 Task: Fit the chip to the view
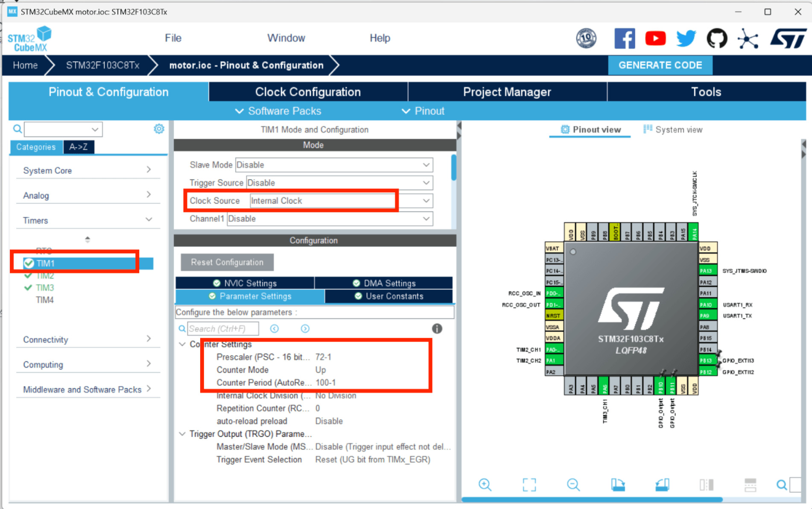(529, 485)
